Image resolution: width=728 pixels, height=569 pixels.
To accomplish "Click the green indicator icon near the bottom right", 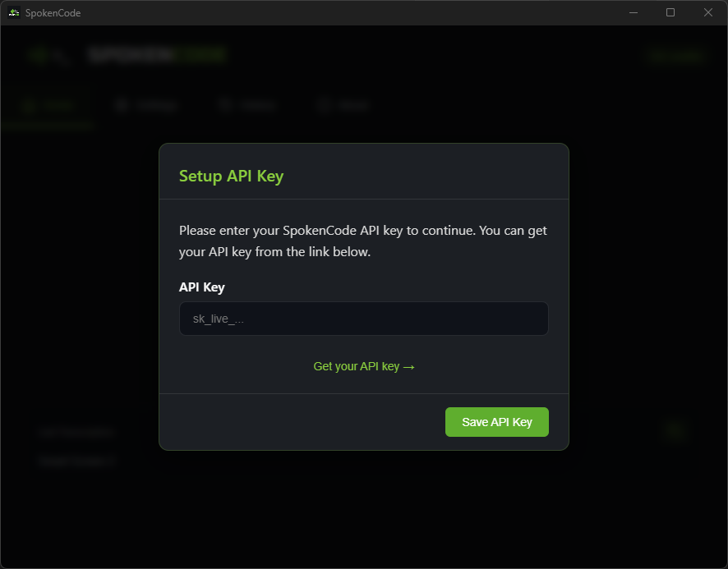I will [674, 430].
